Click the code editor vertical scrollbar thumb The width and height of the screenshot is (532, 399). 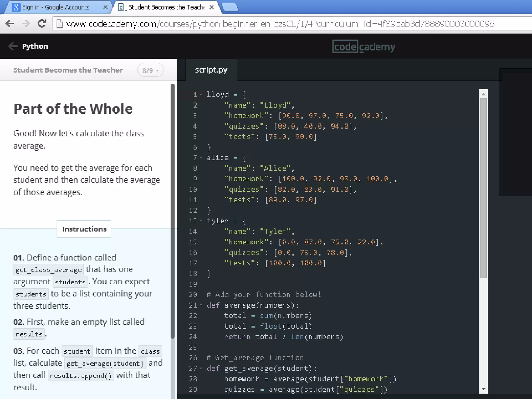(x=483, y=188)
